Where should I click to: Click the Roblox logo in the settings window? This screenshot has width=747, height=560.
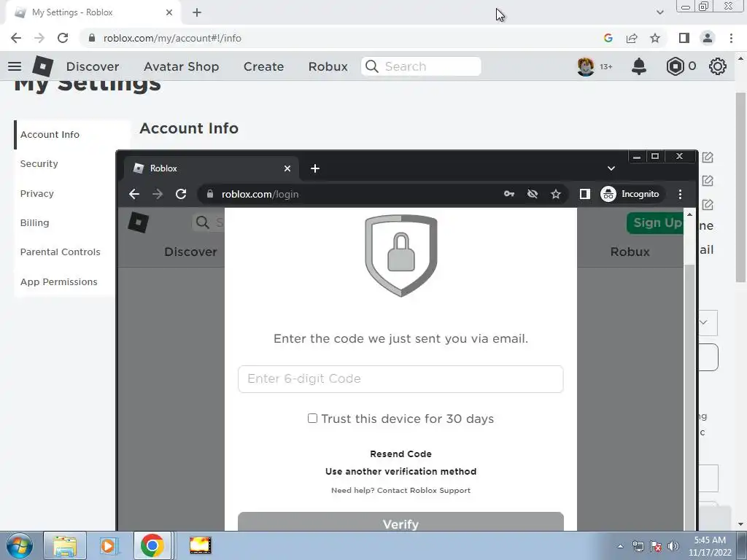43,66
